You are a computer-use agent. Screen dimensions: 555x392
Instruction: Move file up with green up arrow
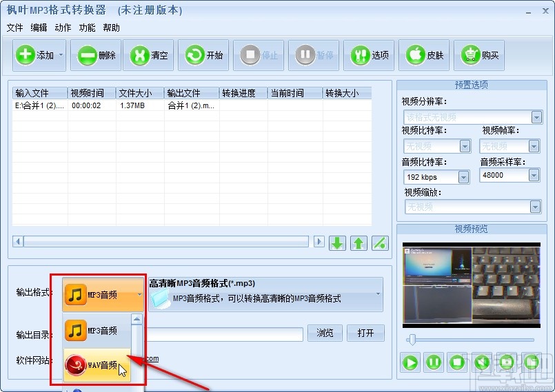coord(359,243)
